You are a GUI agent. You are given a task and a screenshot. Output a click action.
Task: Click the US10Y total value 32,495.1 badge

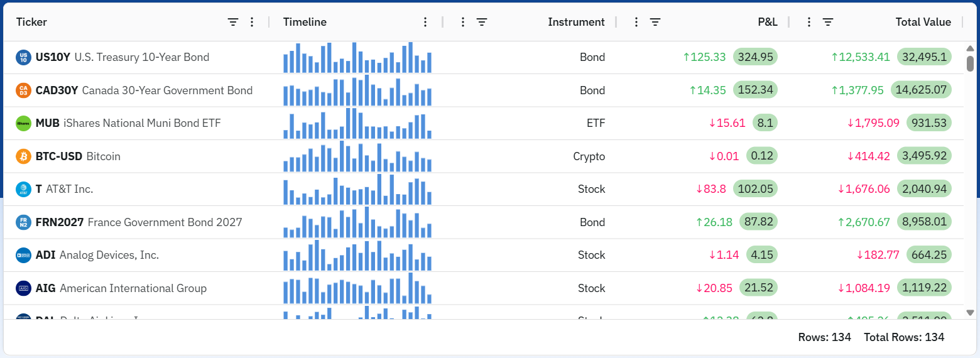924,57
